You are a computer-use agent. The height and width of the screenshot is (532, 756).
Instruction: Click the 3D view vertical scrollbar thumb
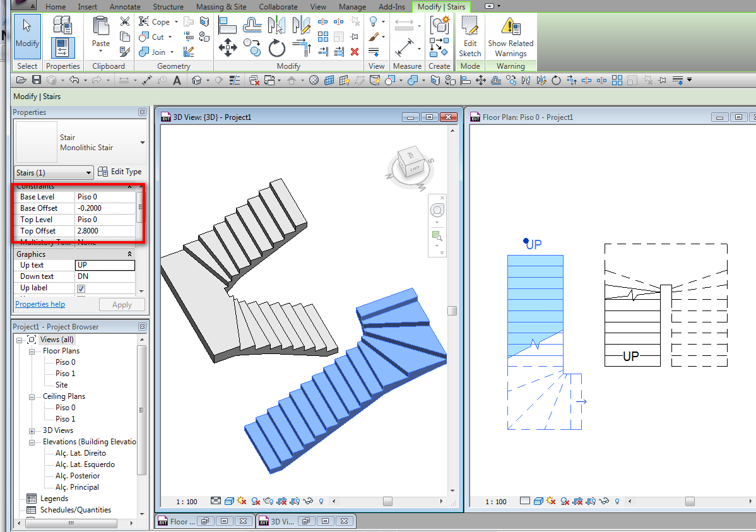tap(452, 310)
